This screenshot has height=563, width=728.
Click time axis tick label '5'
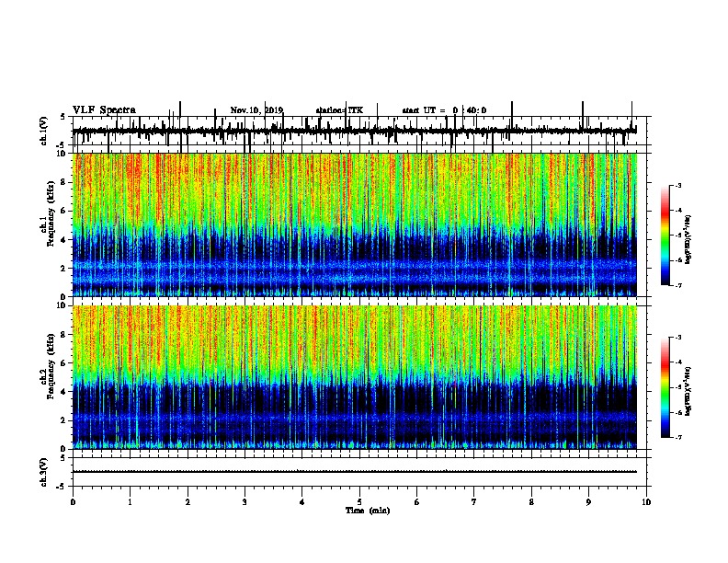[x=359, y=502]
